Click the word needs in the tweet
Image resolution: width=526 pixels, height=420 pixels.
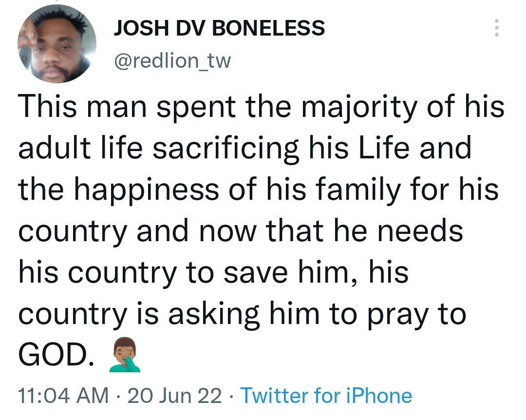click(420, 231)
